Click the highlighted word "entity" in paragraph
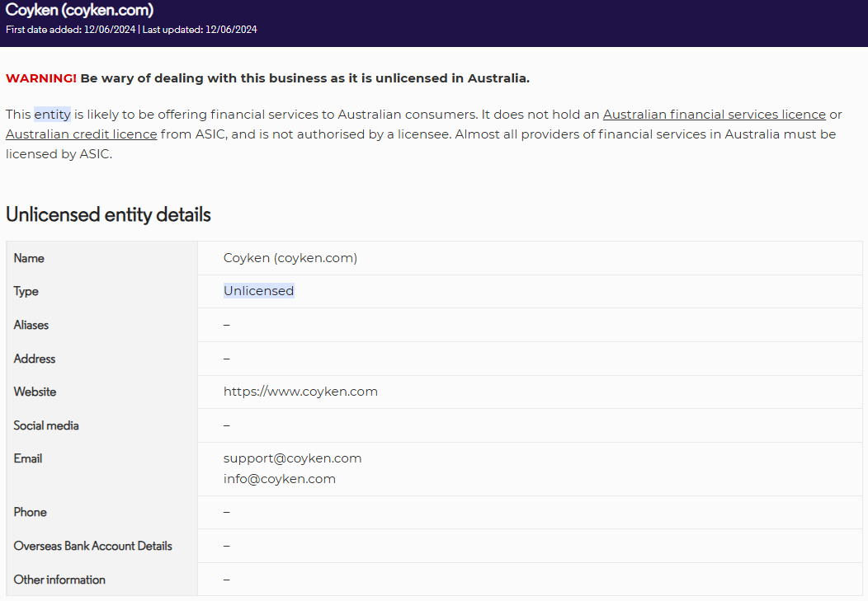 (x=52, y=115)
